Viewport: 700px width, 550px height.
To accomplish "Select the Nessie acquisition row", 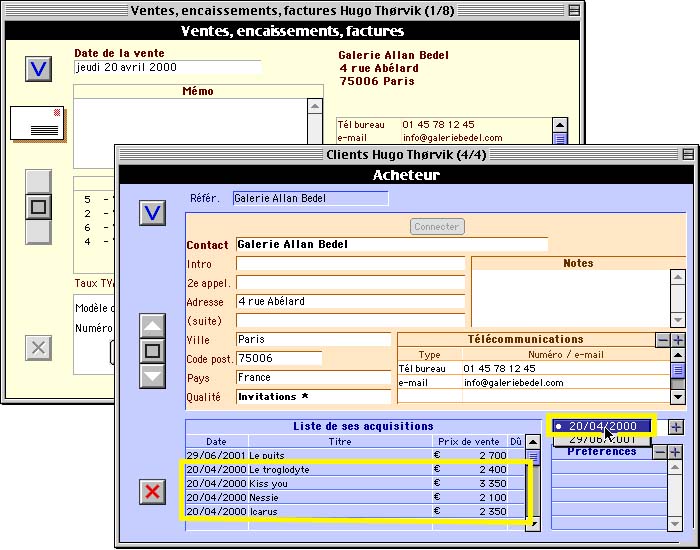I will [x=355, y=497].
